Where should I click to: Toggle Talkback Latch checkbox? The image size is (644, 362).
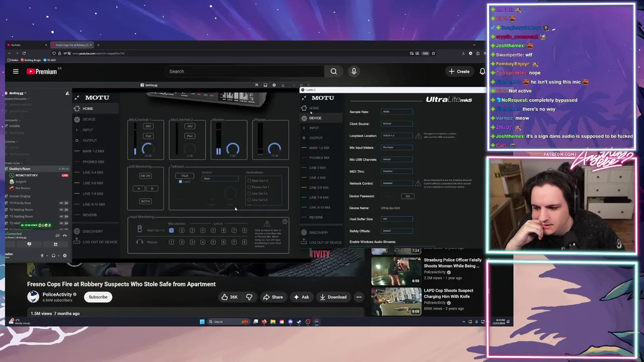180,182
